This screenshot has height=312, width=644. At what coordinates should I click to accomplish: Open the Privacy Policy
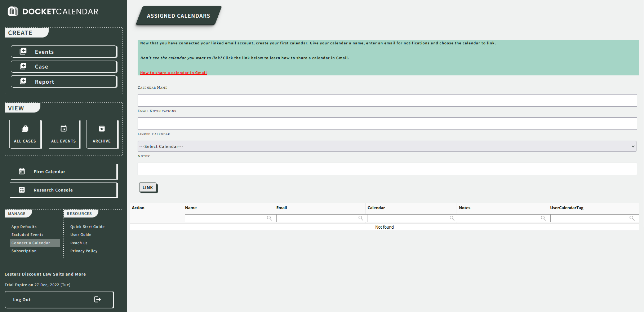point(84,251)
